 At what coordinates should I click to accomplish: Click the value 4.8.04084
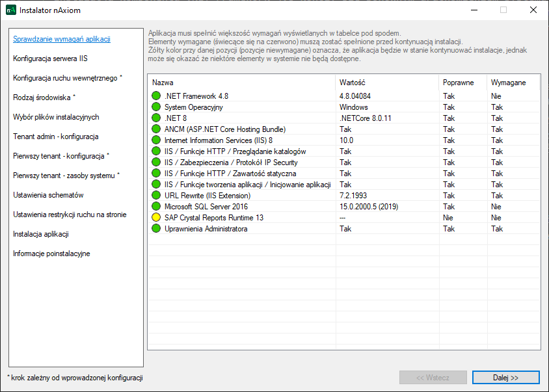pyautogui.click(x=355, y=96)
